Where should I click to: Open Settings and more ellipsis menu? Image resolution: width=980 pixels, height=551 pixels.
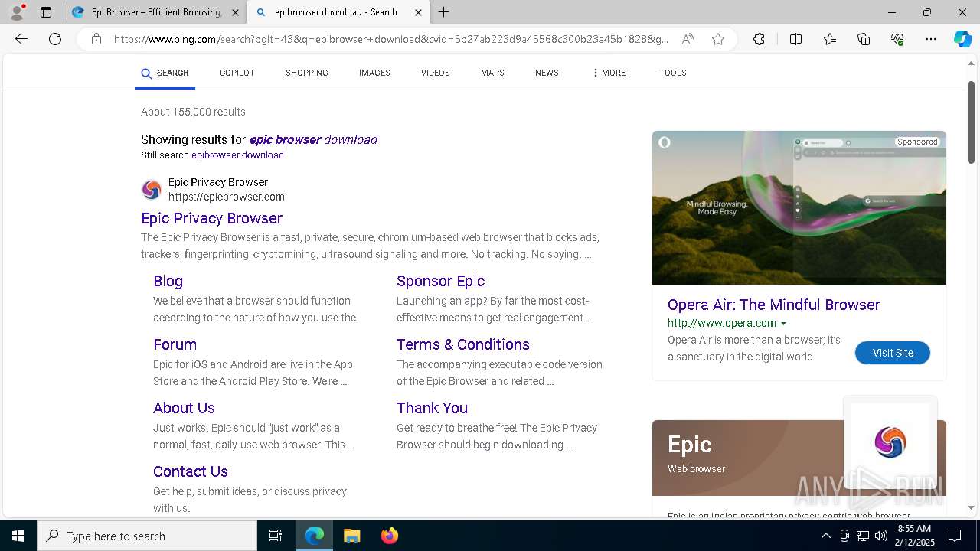(931, 39)
